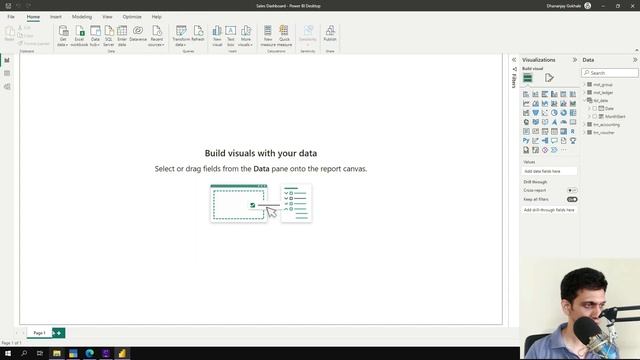640x360 pixels.
Task: Select the Matrix visual
Action: [x=564, y=131]
